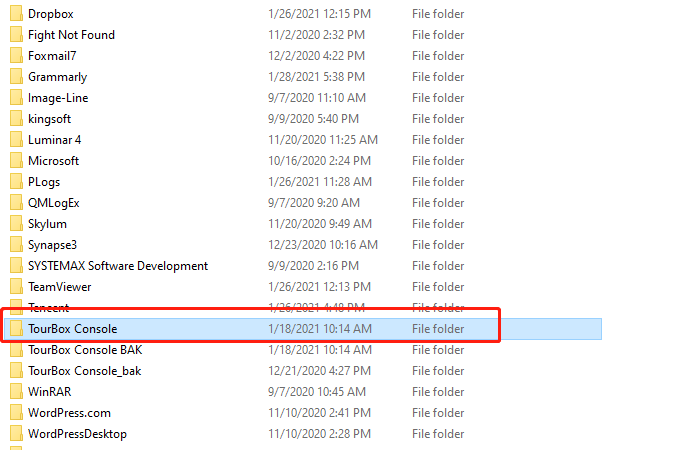Select the TourBox Console folder name

click(x=73, y=329)
